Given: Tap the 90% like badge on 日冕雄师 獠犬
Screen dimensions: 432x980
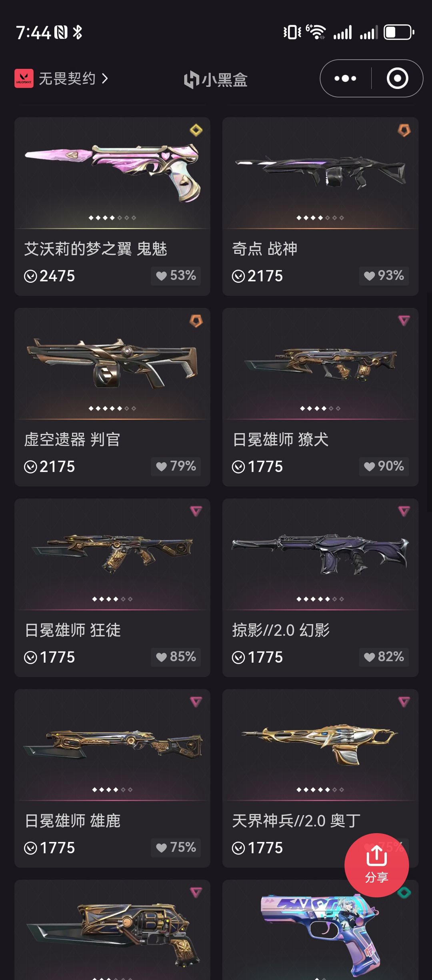Looking at the screenshot, I should click(384, 466).
